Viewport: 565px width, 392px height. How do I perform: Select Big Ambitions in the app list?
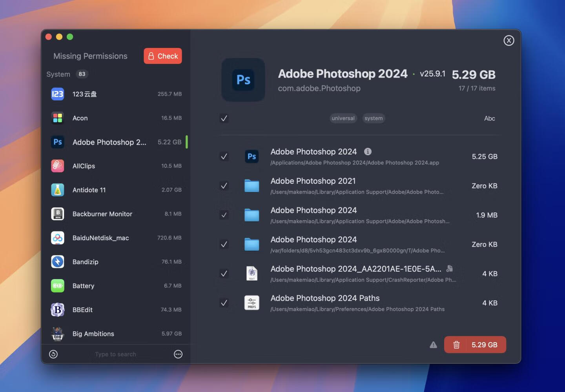pos(93,334)
